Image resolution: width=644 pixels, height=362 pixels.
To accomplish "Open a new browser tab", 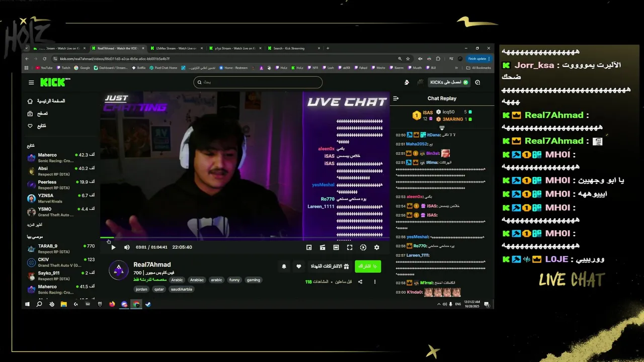I will (328, 48).
